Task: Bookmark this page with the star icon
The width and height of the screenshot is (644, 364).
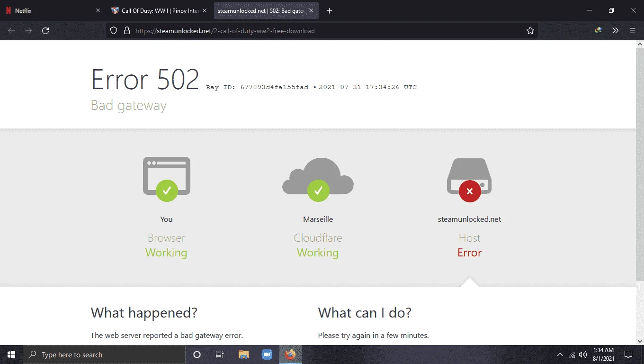Action: coord(530,31)
